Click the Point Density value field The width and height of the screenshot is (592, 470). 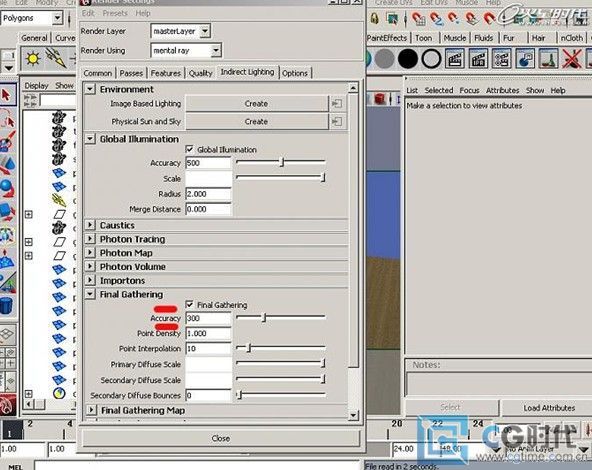tap(208, 333)
